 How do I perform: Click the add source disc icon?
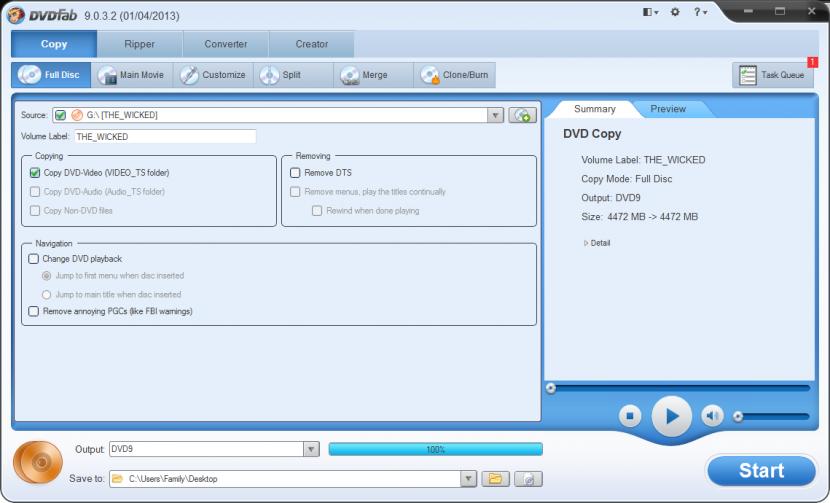(522, 115)
